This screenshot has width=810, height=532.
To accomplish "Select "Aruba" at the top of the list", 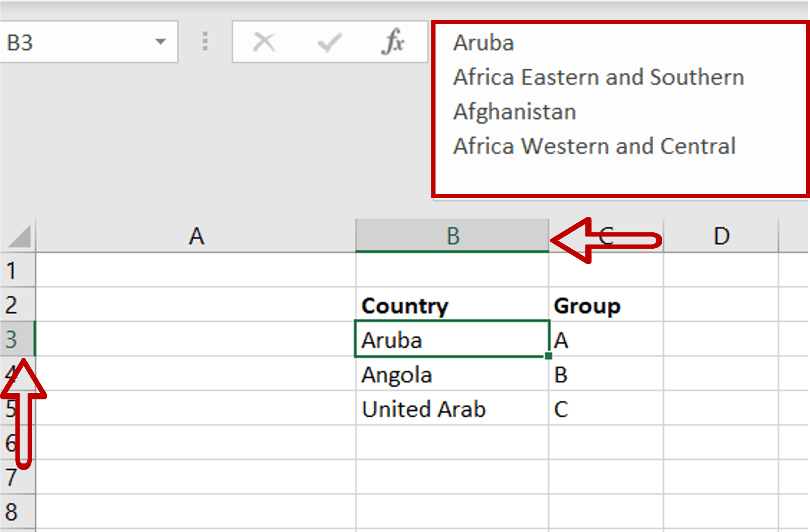I will coord(483,42).
